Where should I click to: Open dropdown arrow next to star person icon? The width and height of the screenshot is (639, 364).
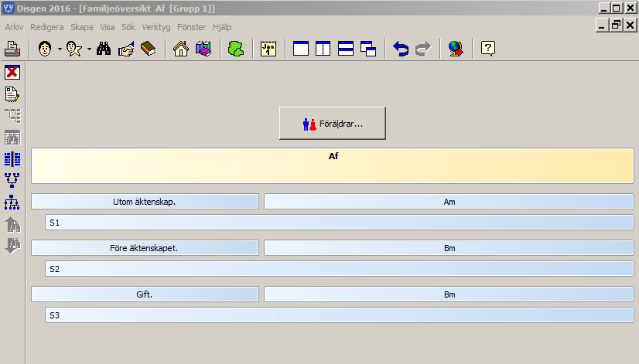coord(89,49)
